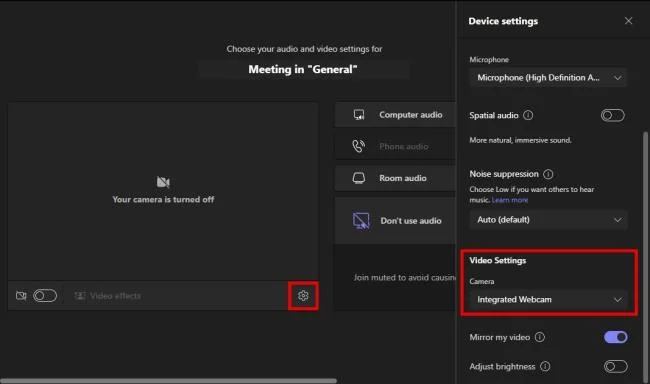
Task: Click the turned-off camera icon in preview
Action: tap(163, 182)
